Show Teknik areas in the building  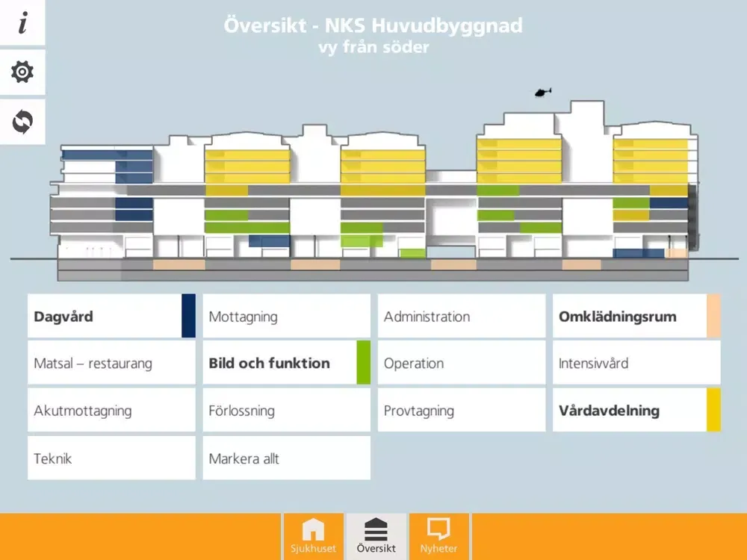111,458
